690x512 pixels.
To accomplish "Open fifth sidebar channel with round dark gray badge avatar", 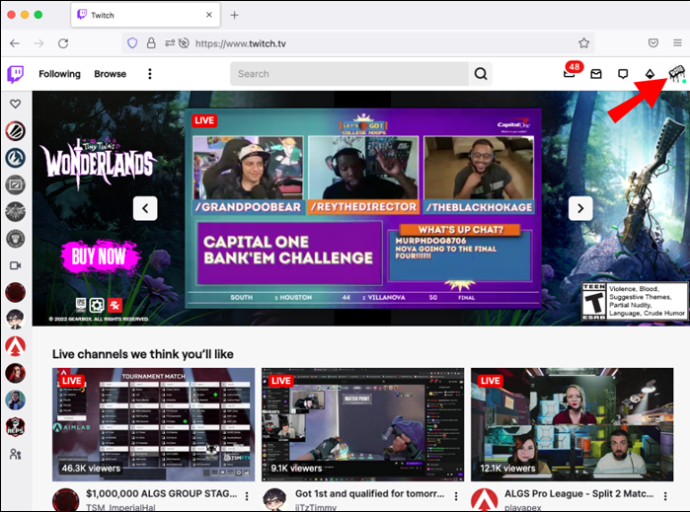I will [x=15, y=238].
